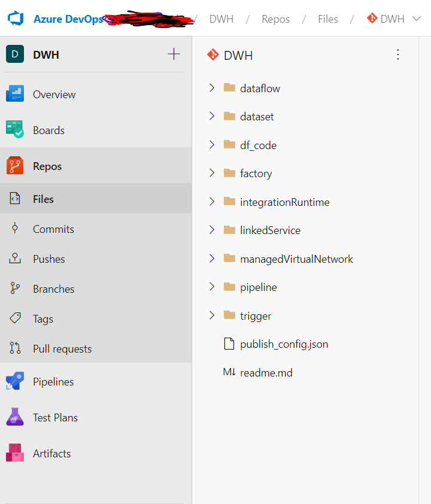431x504 pixels.
Task: Click the plus button to add new item
Action: pyautogui.click(x=174, y=54)
